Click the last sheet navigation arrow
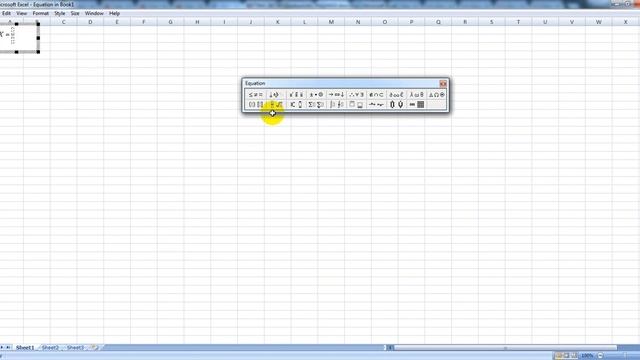This screenshot has width=640, height=360. coord(8,348)
